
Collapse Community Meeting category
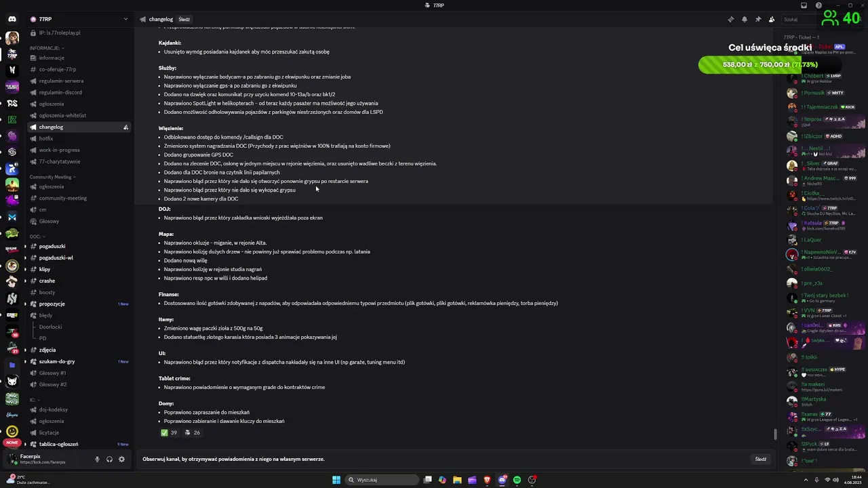(x=53, y=177)
